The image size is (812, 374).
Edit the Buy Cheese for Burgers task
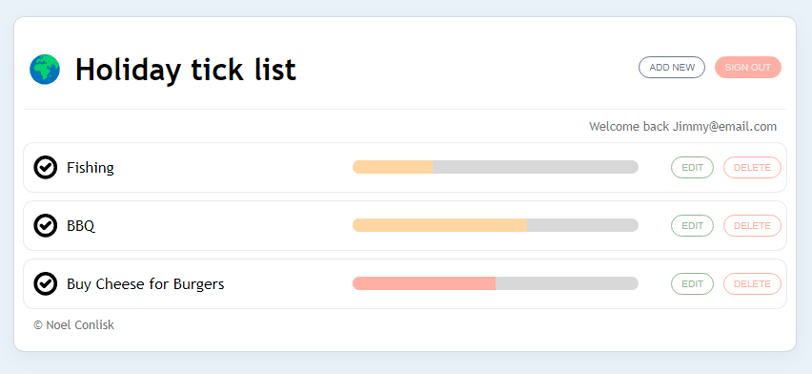click(692, 284)
